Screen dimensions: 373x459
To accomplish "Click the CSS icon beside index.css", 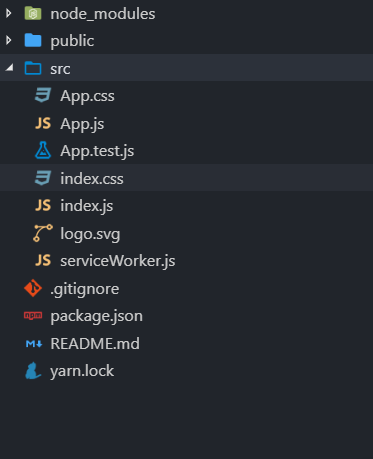I will 43,178.
